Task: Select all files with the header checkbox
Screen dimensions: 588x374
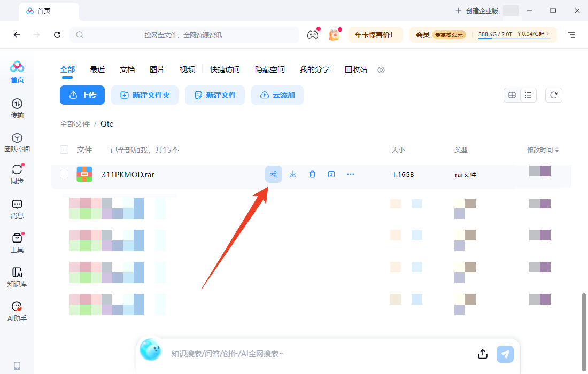Action: (64, 150)
